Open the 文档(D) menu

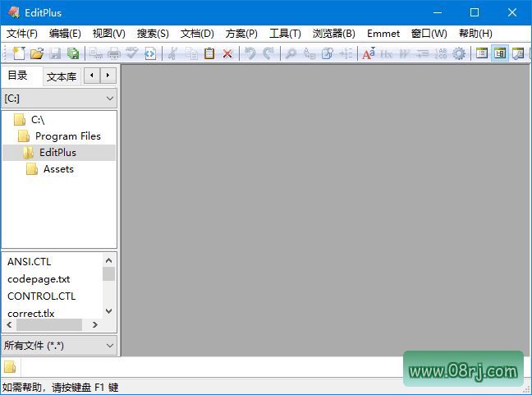tap(197, 34)
